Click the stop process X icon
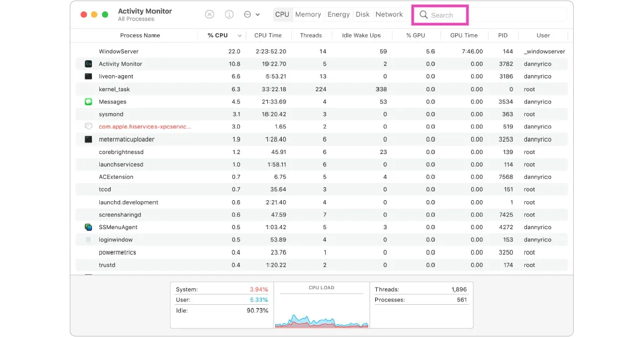644x337 pixels. click(210, 14)
